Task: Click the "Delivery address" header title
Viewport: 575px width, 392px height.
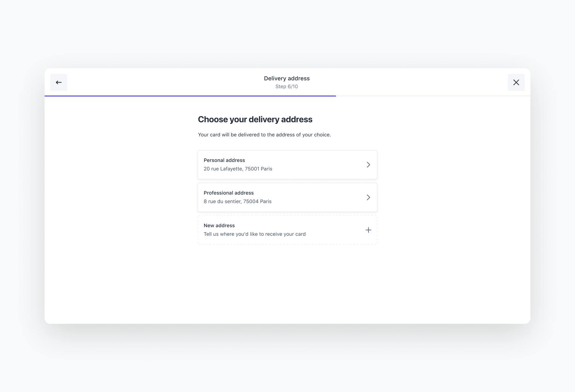Action: [x=287, y=78]
